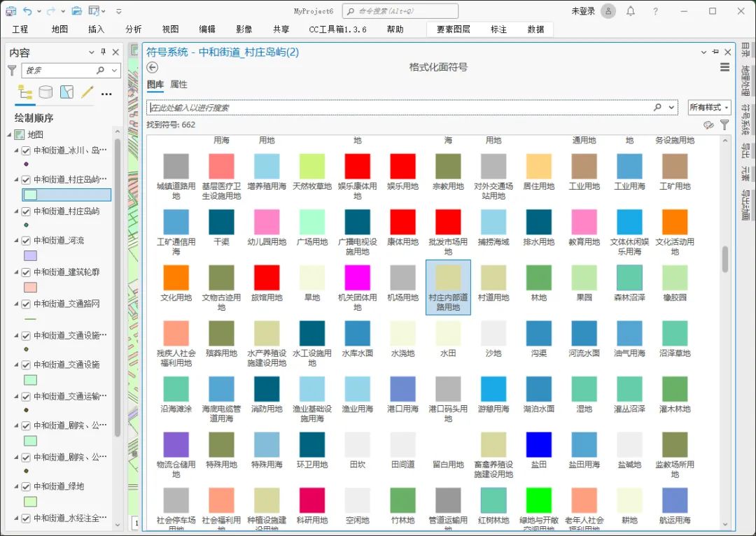Select the 居住用地 symbol
The height and width of the screenshot is (536, 756).
pyautogui.click(x=538, y=173)
